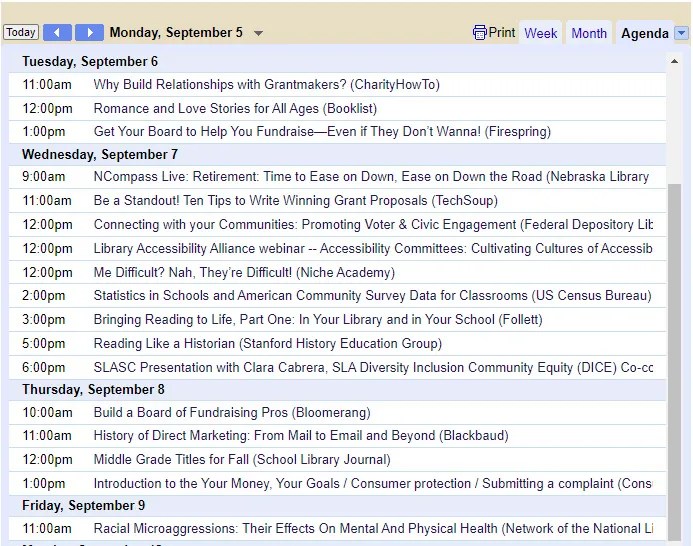Screen dimensions: 693x546
Task: Open Get Your Board to Help You Fundraise event
Action: (322, 131)
